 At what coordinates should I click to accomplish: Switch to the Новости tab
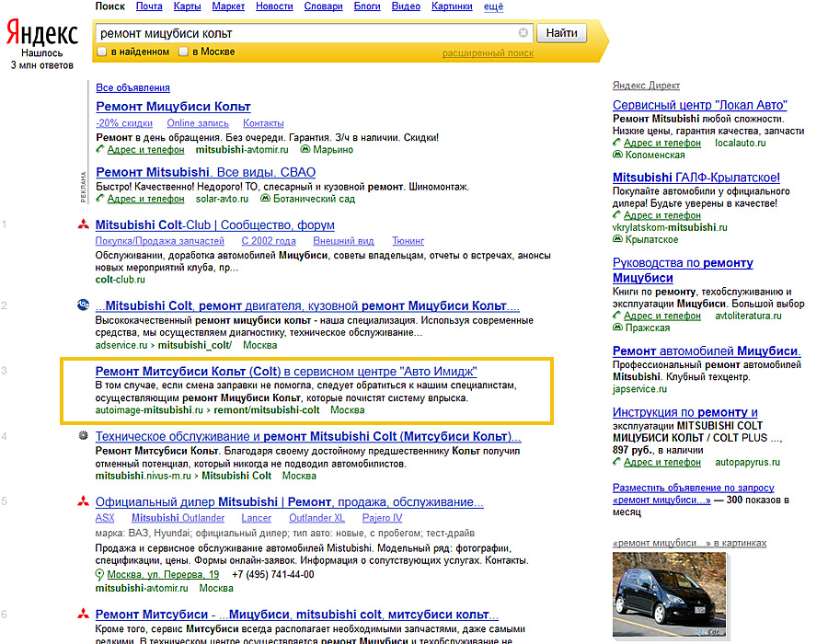(274, 6)
